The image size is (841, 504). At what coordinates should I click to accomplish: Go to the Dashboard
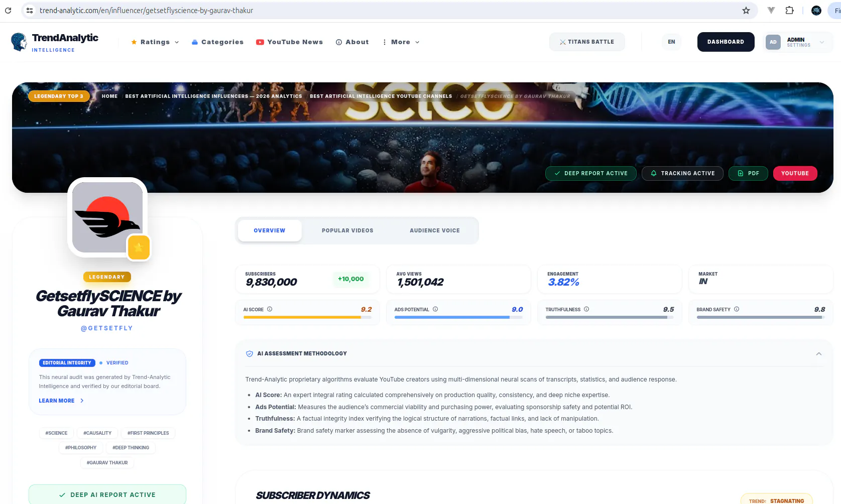click(x=726, y=42)
